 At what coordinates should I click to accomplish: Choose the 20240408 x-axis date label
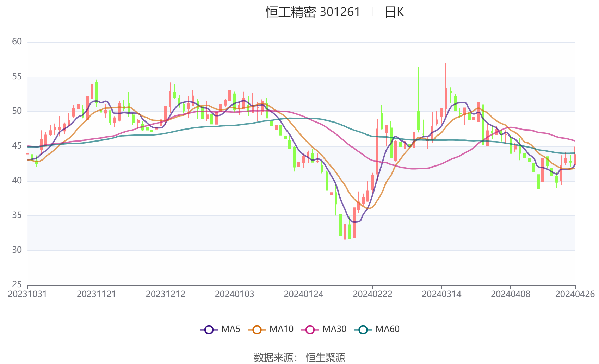pyautogui.click(x=511, y=294)
